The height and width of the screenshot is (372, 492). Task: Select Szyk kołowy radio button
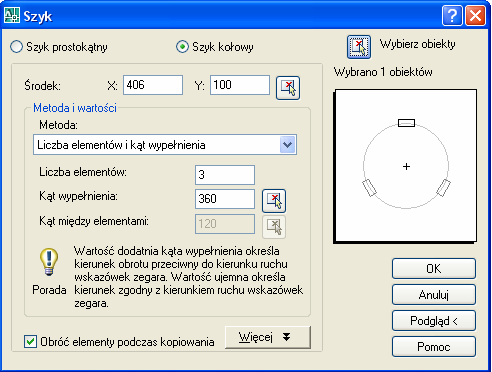coord(182,47)
